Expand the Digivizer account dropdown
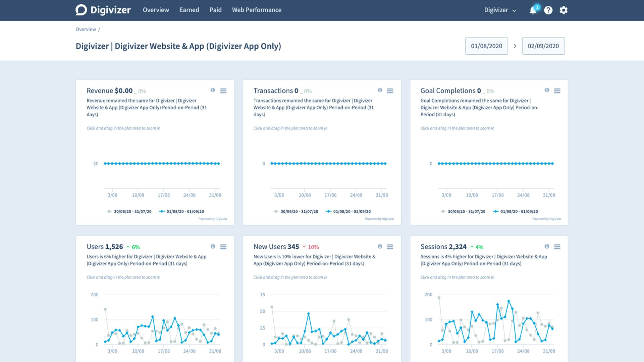The height and width of the screenshot is (362, 644). pyautogui.click(x=500, y=10)
